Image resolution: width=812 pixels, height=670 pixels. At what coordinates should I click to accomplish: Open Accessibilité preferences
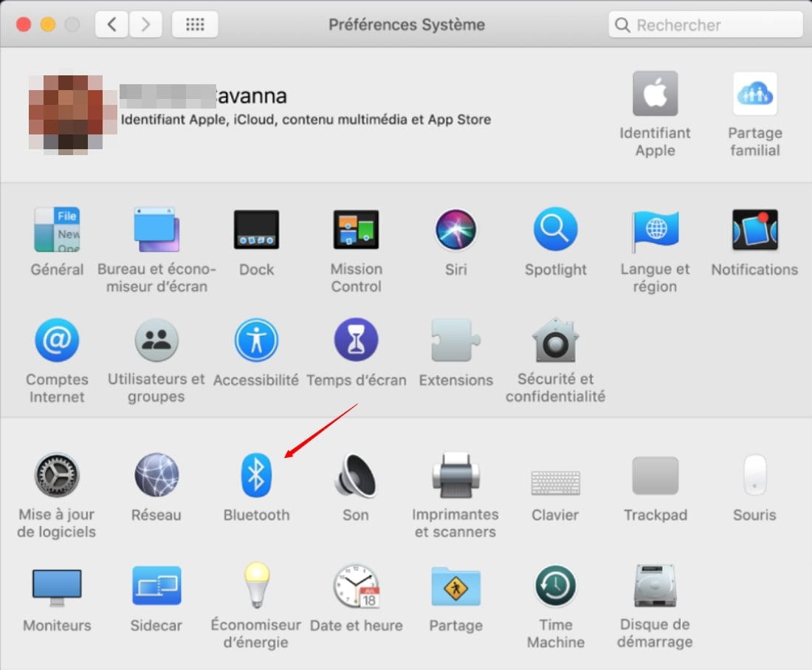pyautogui.click(x=256, y=340)
